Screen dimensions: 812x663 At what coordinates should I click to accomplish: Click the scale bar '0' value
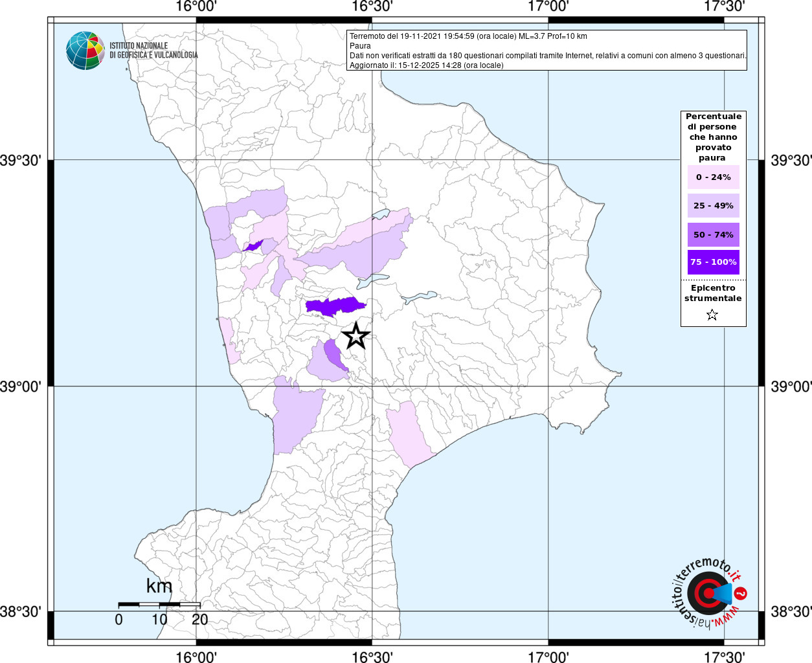coord(118,619)
